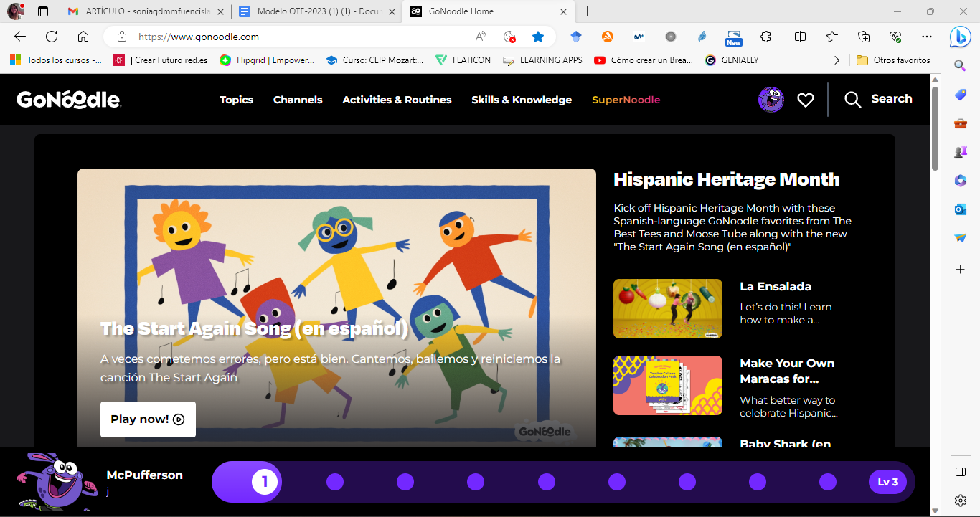The height and width of the screenshot is (517, 980).
Task: Refresh the page
Action: (52, 37)
